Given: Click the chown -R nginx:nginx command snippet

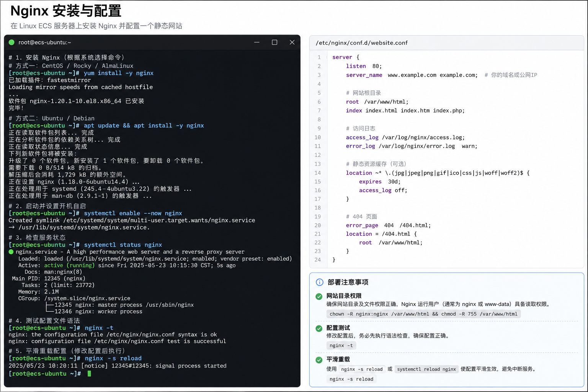Looking at the screenshot, I should [423, 314].
